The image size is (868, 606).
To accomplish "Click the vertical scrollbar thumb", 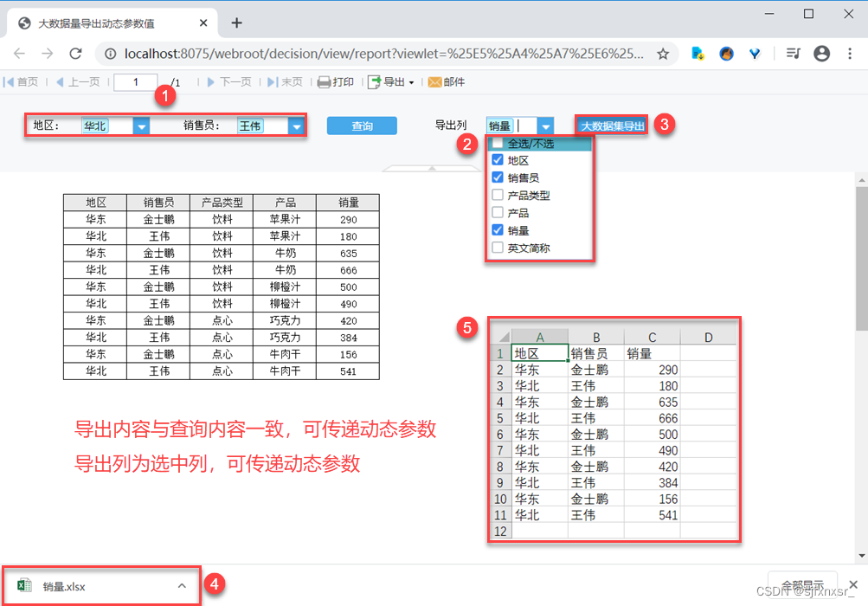I will click(861, 259).
